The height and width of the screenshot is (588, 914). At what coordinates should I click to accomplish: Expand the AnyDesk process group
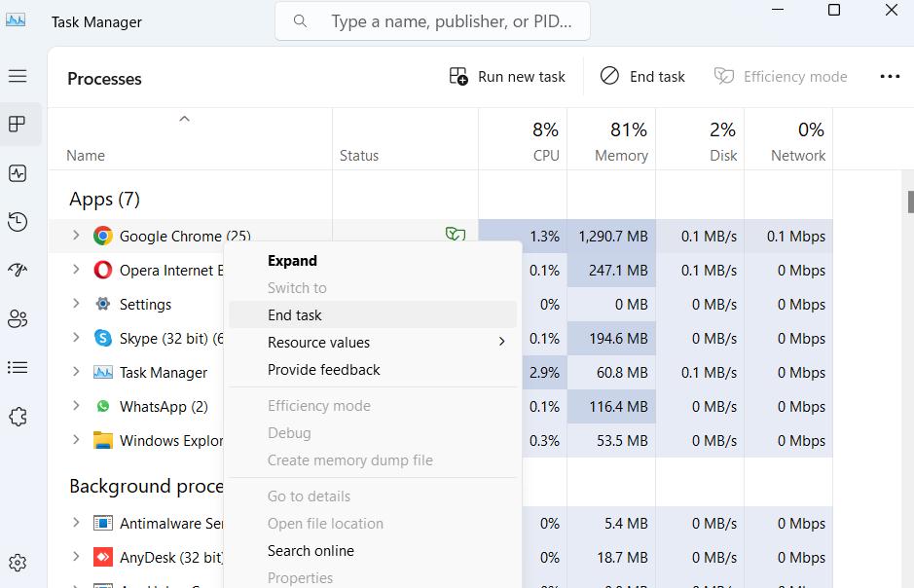[76, 557]
